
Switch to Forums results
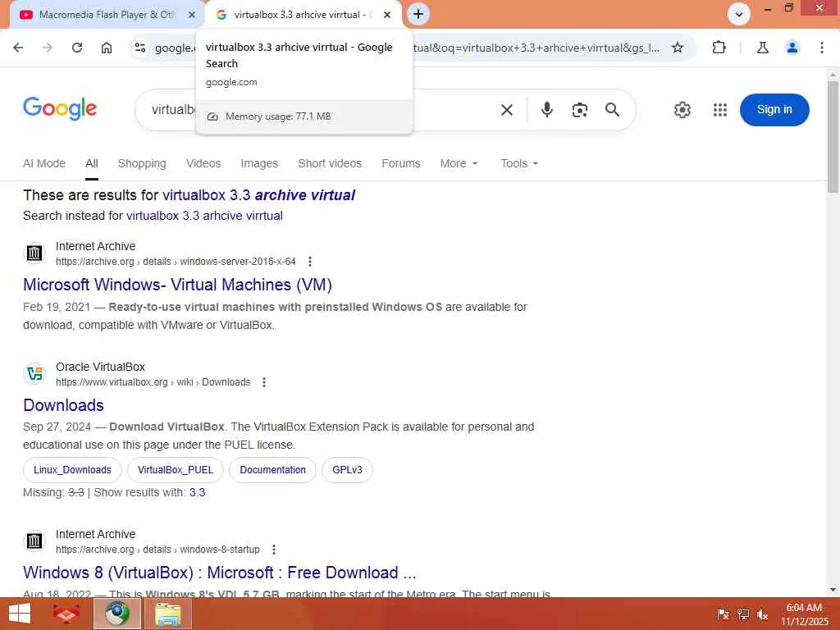click(x=400, y=163)
